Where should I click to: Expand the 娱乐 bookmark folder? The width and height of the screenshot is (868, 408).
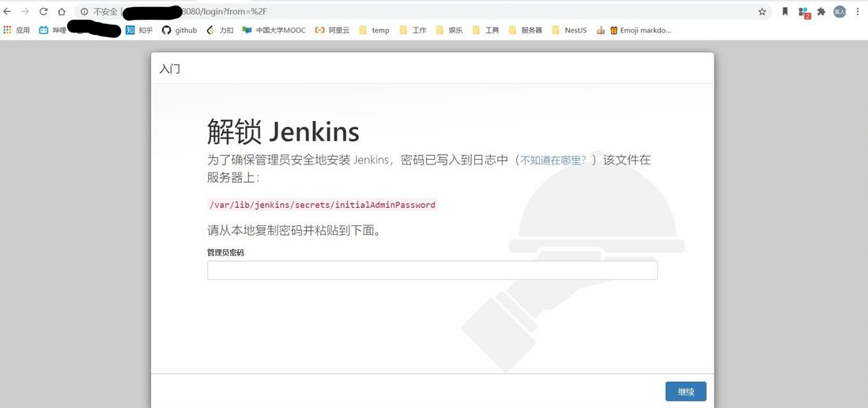pos(450,31)
